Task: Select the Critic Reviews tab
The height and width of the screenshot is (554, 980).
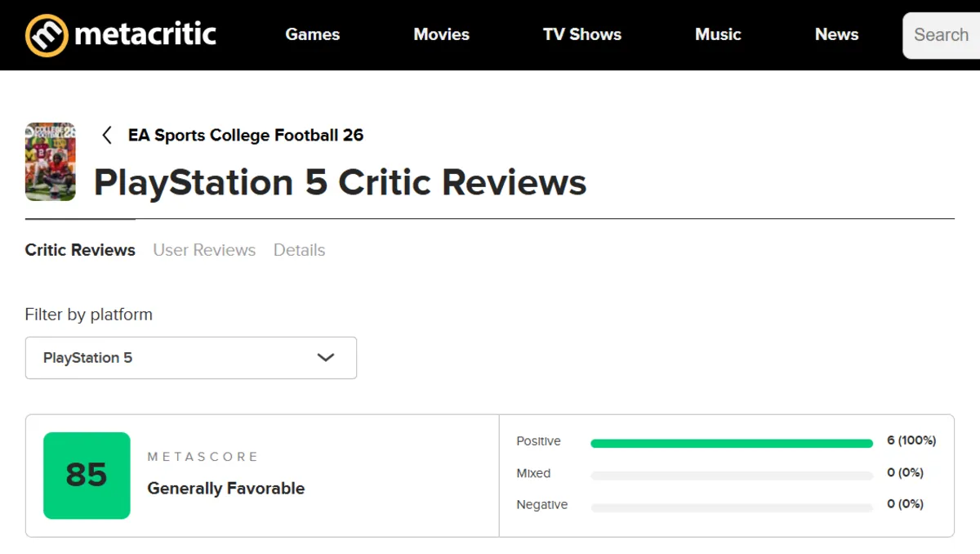Action: (79, 250)
